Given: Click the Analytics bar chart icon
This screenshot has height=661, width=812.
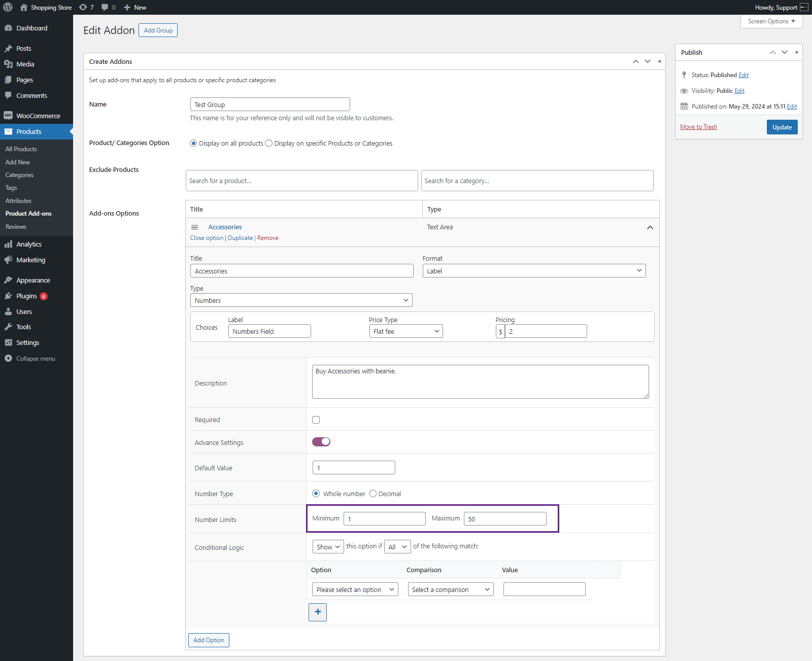Looking at the screenshot, I should point(8,244).
